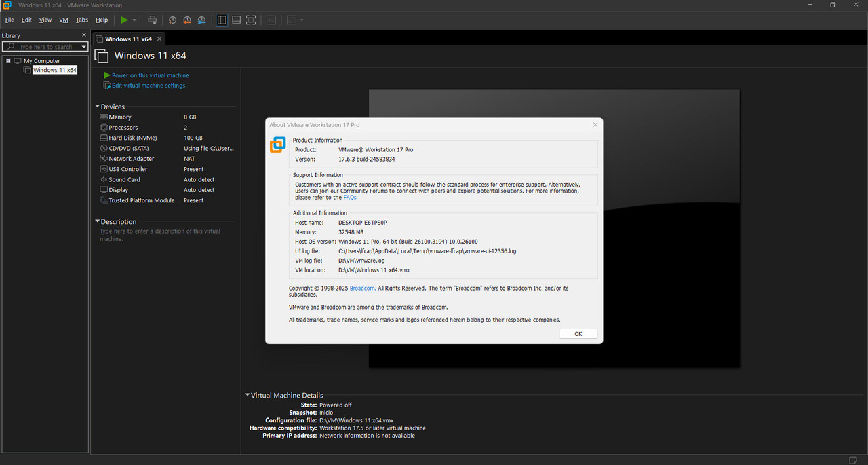Click the CD/DVD (SATA) device icon
The width and height of the screenshot is (868, 465).
tap(104, 148)
